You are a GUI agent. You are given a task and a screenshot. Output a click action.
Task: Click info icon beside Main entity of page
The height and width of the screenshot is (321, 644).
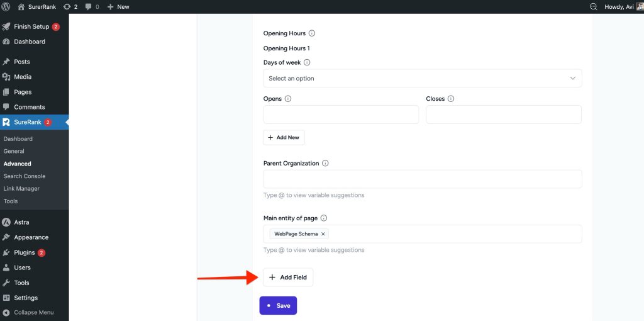click(x=324, y=218)
